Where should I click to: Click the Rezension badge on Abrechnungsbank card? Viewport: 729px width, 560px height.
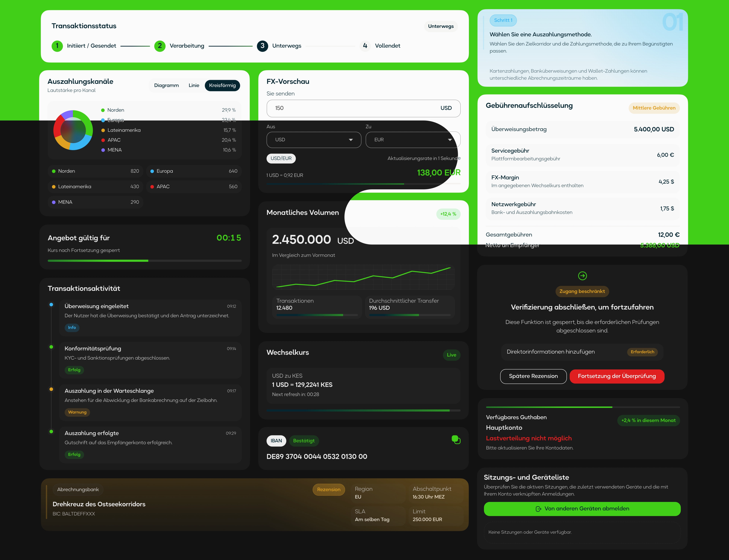coord(328,490)
